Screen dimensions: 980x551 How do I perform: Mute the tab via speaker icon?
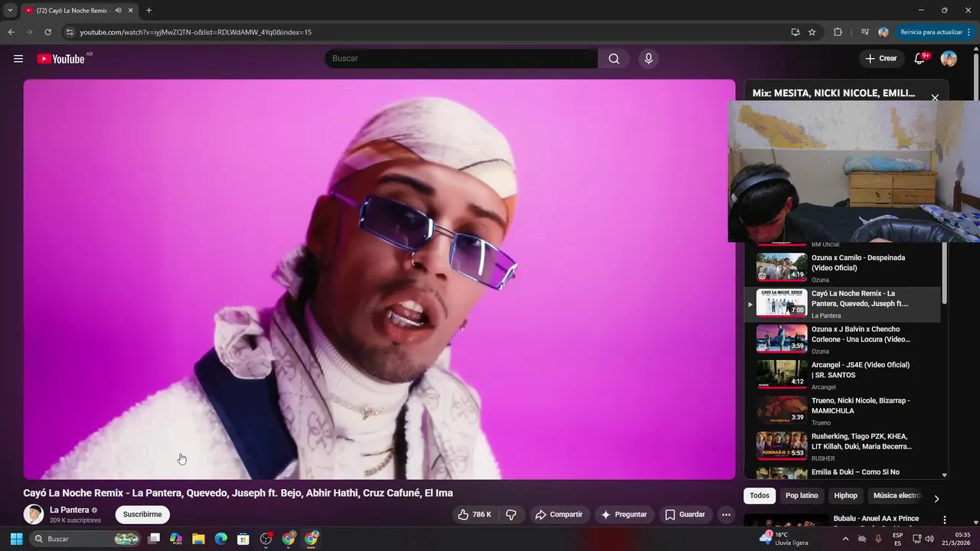tap(118, 11)
